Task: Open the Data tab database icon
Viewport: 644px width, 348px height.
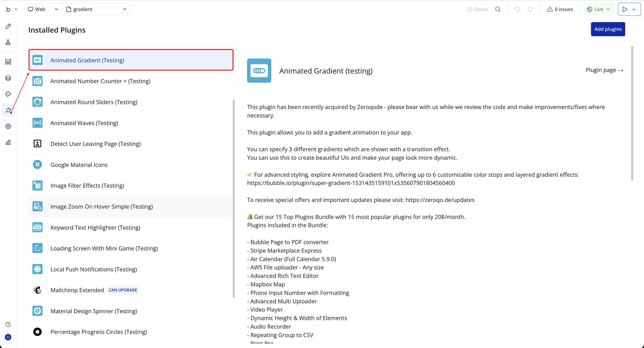Action: tap(8, 78)
